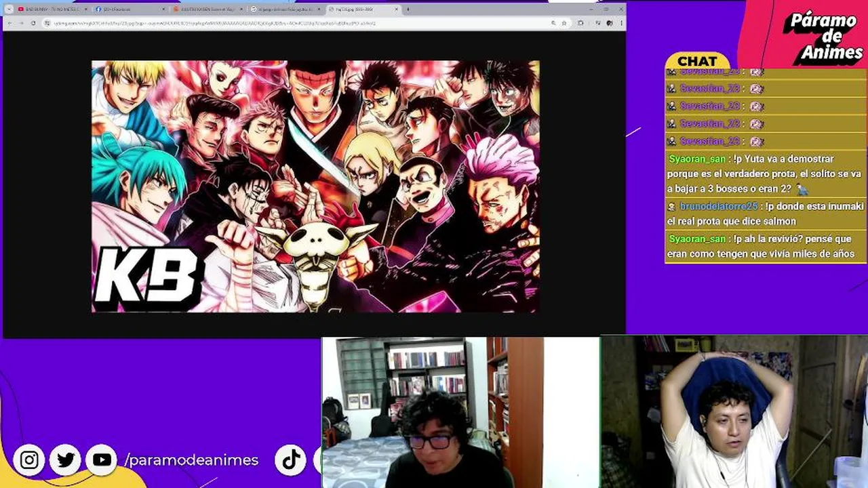Switch to the JUJUTSU KAISEN browser tab
Screen dimensions: 868x488
pos(208,9)
